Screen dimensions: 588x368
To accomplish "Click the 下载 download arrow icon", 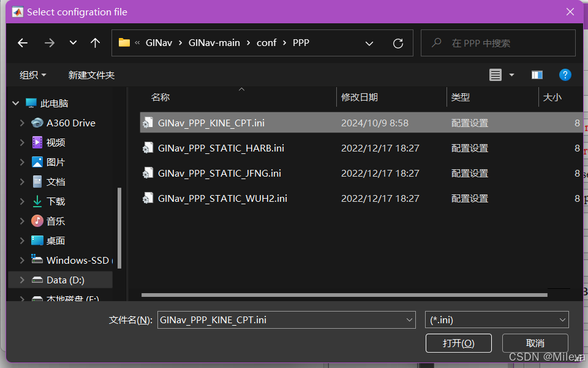I will pyautogui.click(x=37, y=201).
